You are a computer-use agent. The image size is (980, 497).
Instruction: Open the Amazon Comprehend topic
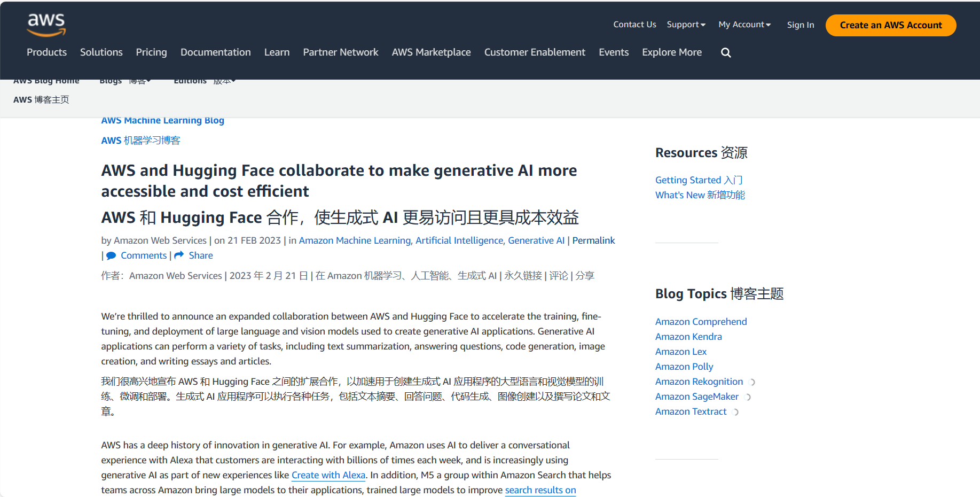tap(701, 322)
